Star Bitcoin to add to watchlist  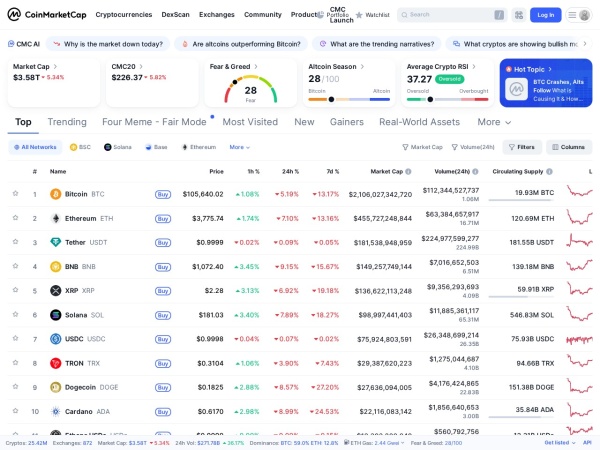pos(15,194)
